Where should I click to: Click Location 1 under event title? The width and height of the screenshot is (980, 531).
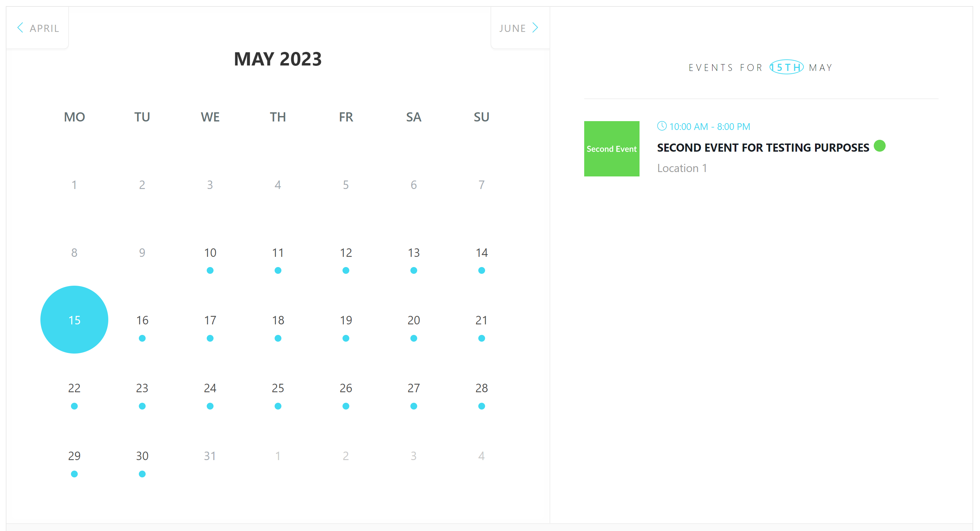click(682, 168)
